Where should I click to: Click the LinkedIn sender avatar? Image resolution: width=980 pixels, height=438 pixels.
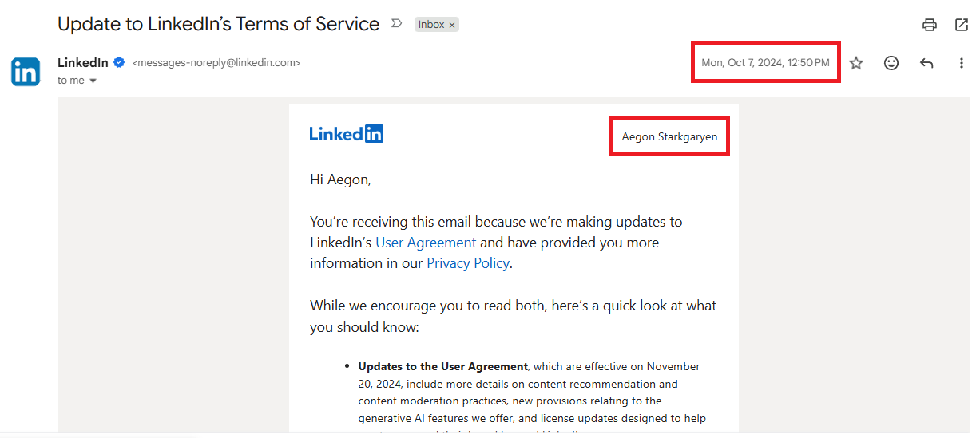pyautogui.click(x=26, y=72)
